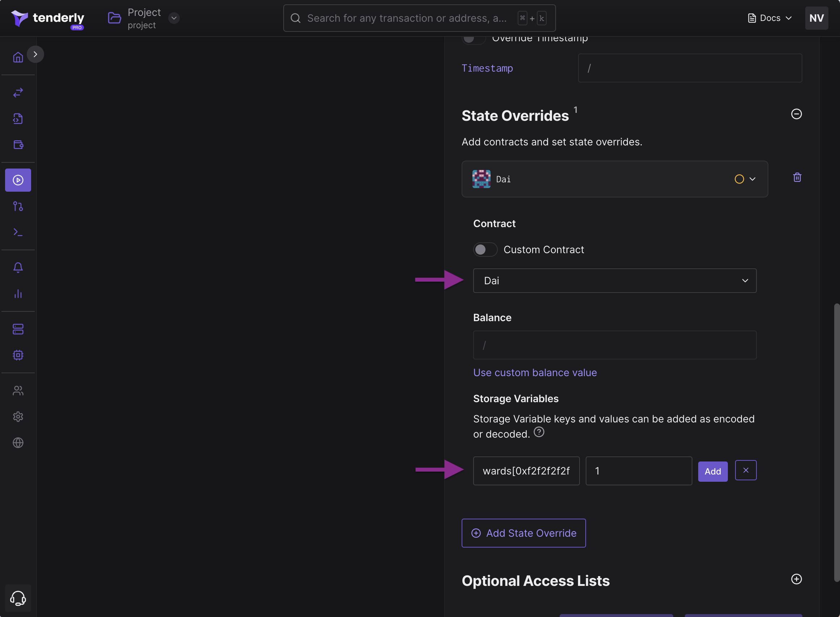Collapse the State Overrides section
840x617 pixels.
coord(796,114)
